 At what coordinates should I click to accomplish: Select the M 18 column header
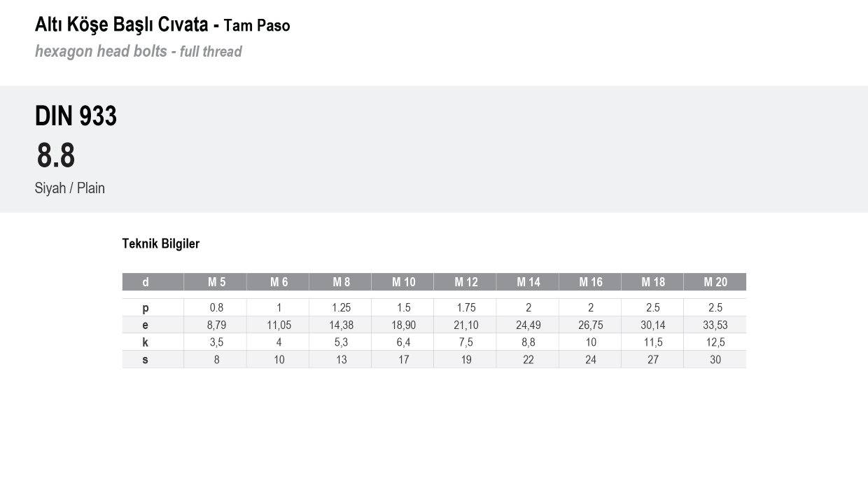(652, 282)
